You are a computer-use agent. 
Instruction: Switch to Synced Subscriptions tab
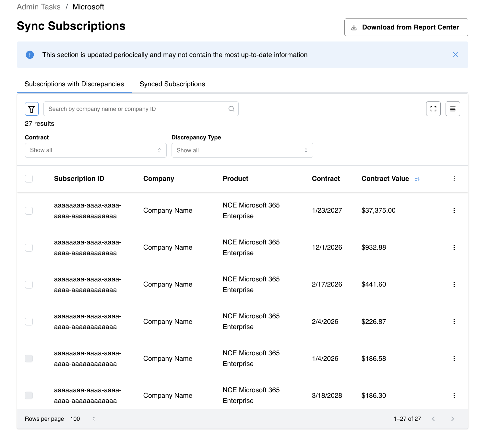pos(172,84)
